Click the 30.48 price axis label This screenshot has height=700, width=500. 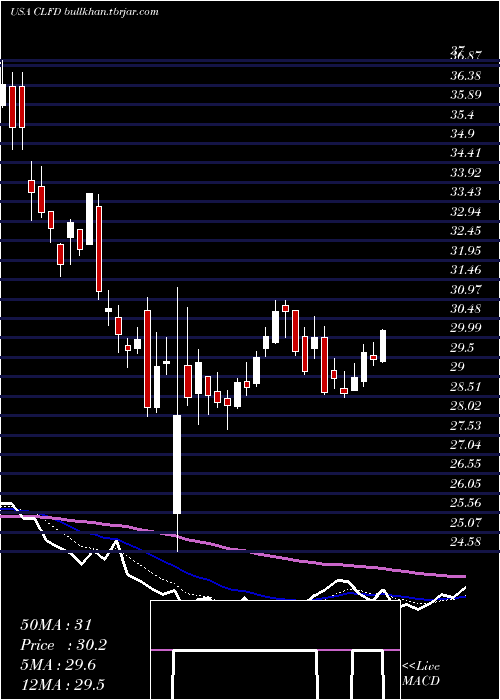[465, 308]
